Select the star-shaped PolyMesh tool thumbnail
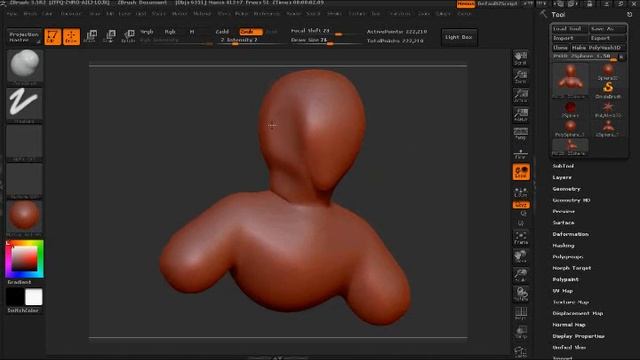Image resolution: width=640 pixels, height=360 pixels. [608, 109]
